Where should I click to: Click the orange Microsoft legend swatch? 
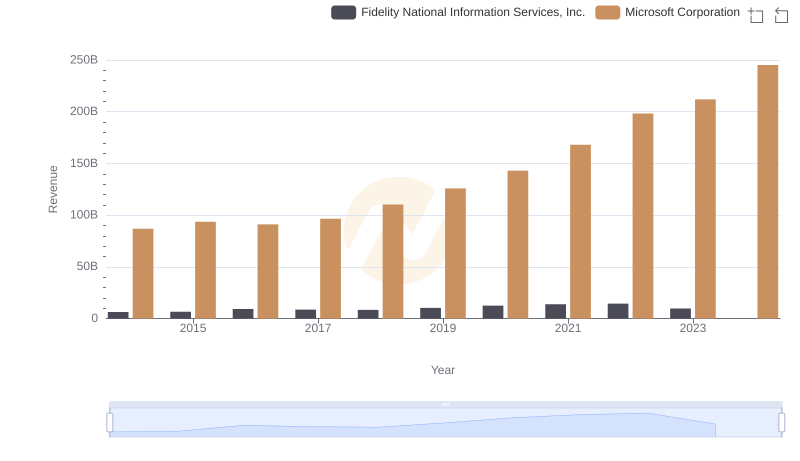(x=607, y=12)
